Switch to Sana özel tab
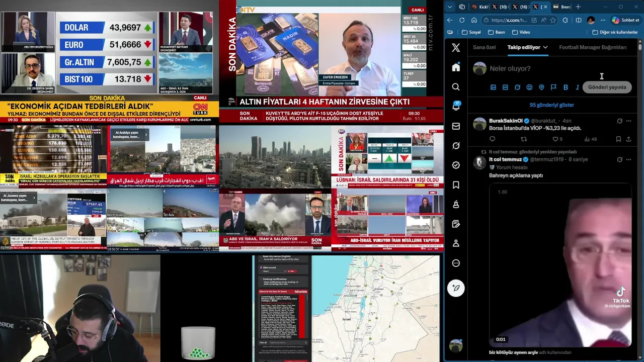 tap(484, 47)
